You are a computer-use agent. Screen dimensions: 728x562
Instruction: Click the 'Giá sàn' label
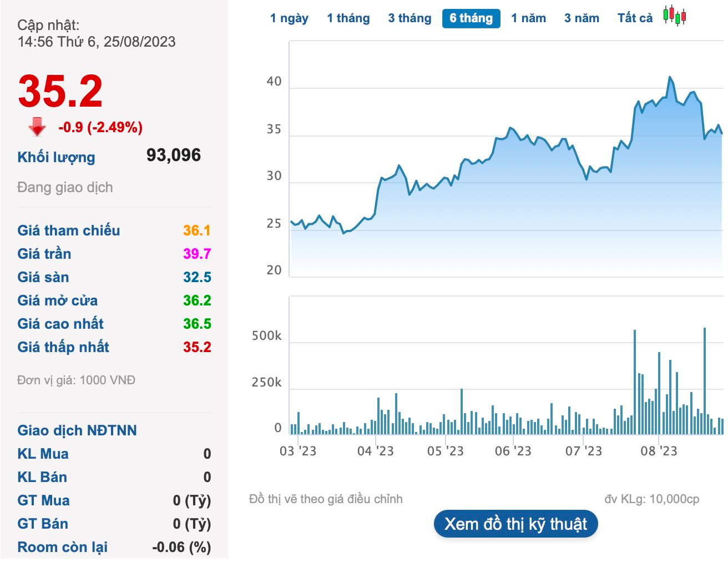[x=43, y=277]
